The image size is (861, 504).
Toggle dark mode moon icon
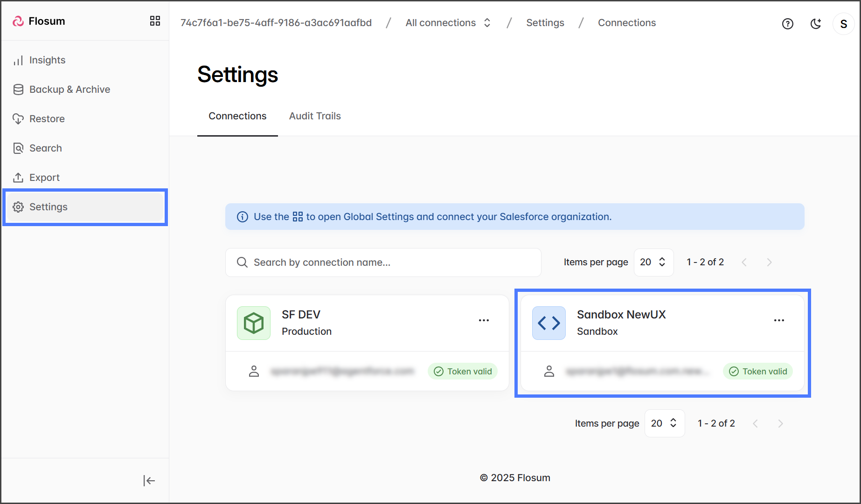815,24
